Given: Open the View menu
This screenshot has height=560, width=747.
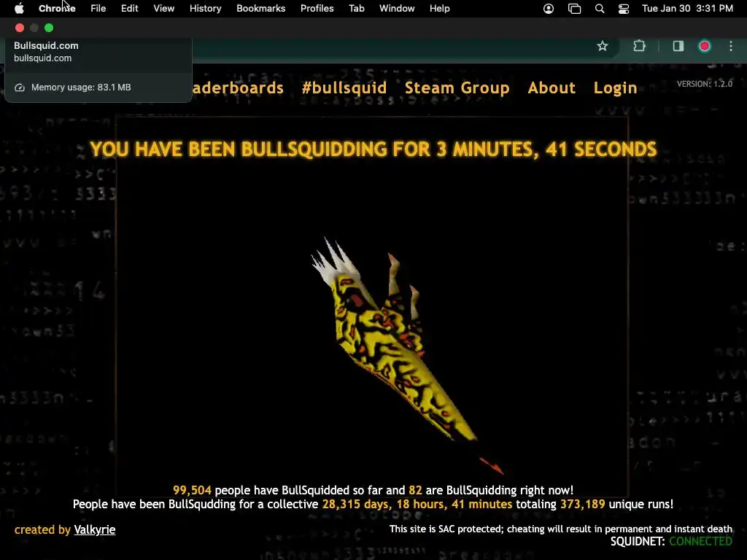Looking at the screenshot, I should [163, 9].
